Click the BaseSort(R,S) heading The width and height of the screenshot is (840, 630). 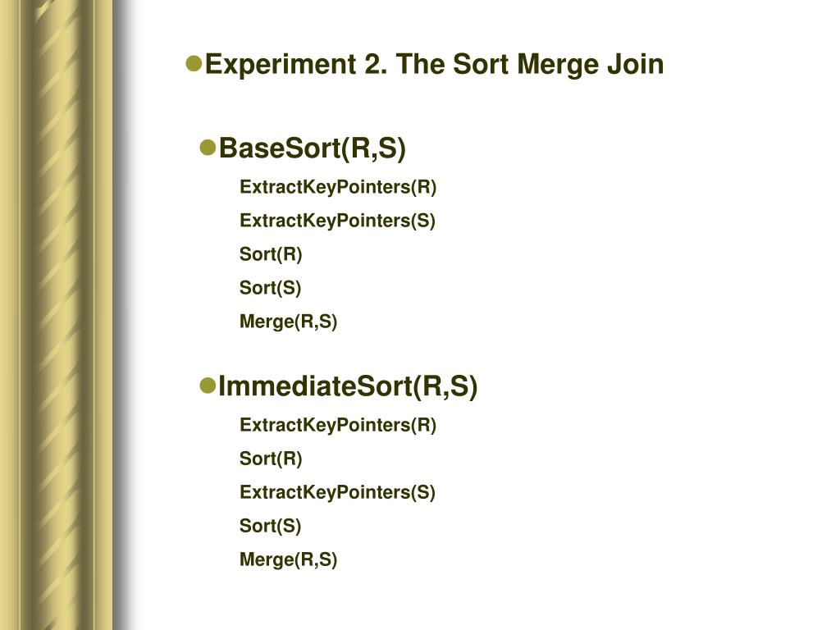313,148
